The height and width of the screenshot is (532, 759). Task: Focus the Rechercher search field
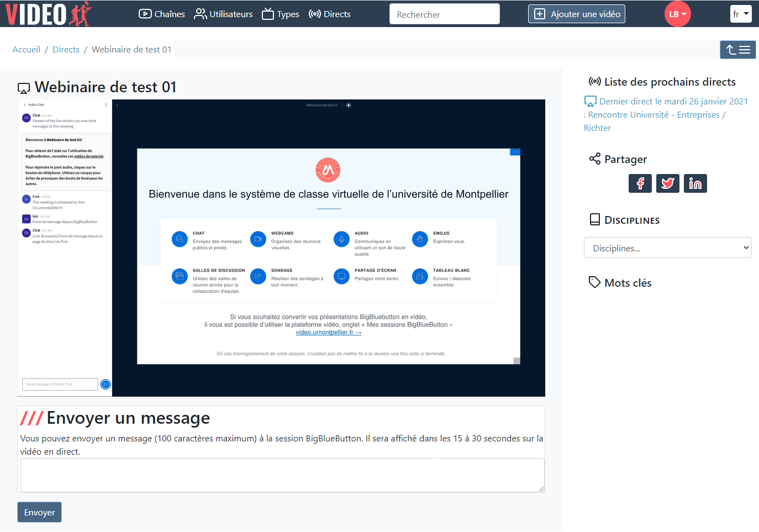[x=444, y=14]
